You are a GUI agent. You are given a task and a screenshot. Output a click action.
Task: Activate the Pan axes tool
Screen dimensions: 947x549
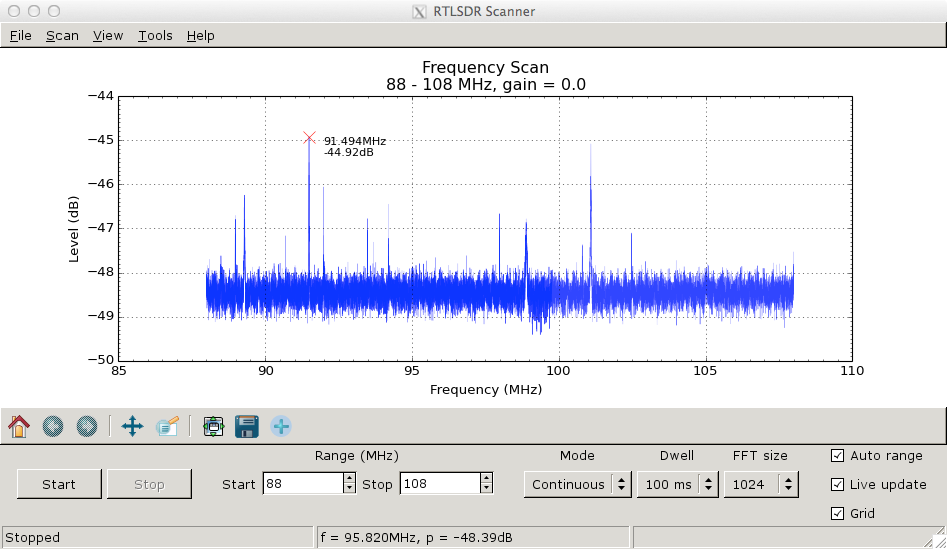pyautogui.click(x=132, y=426)
